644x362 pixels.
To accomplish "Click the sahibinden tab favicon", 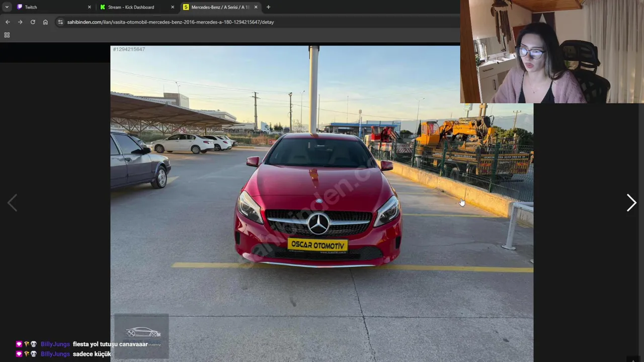I will [186, 7].
